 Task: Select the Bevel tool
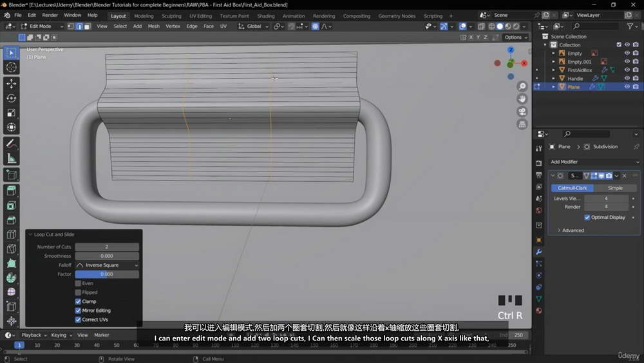tap(11, 221)
